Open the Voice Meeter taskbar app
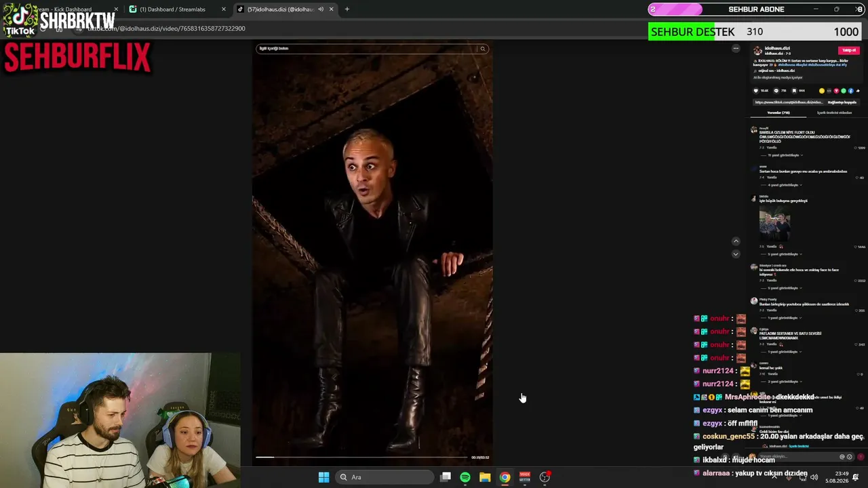 coord(524,477)
